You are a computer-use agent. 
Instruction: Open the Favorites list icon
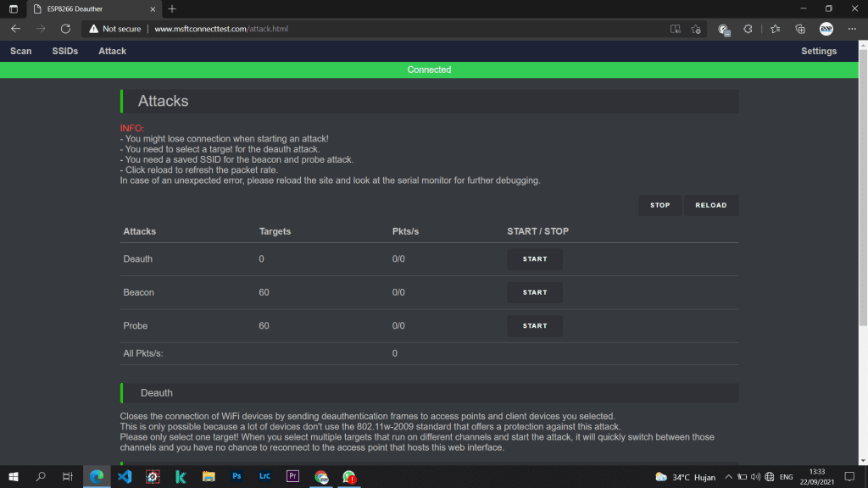click(x=775, y=29)
